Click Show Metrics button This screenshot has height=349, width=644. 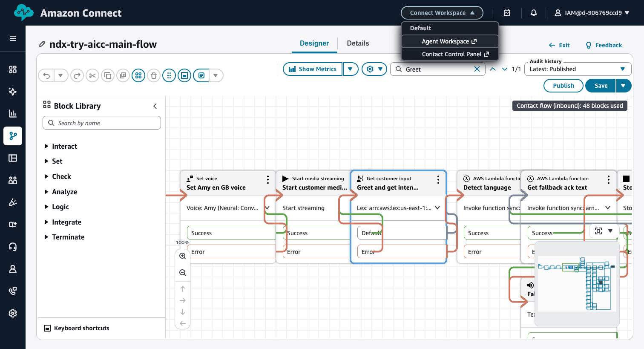[313, 69]
